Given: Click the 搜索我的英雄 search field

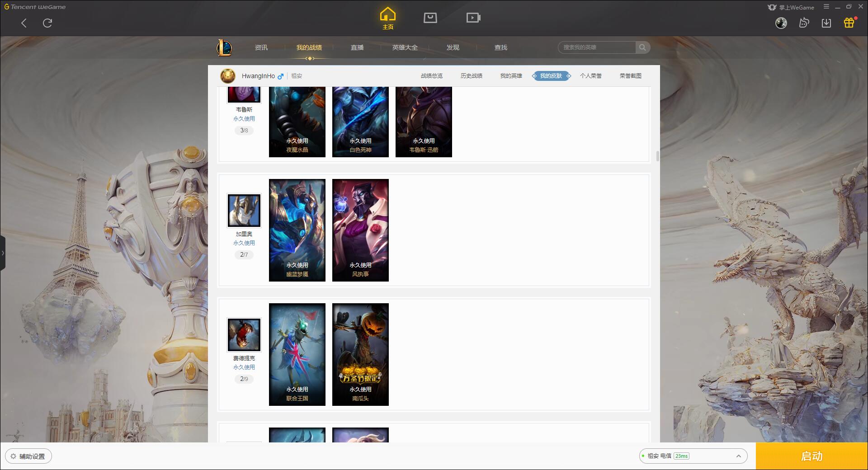Looking at the screenshot, I should pos(597,47).
